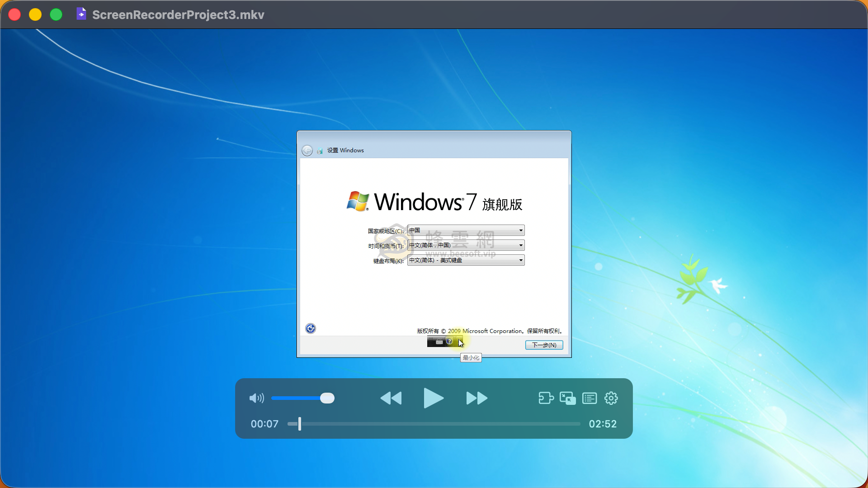Open the plugins puzzle-piece icon
This screenshot has height=488, width=868.
point(546,398)
